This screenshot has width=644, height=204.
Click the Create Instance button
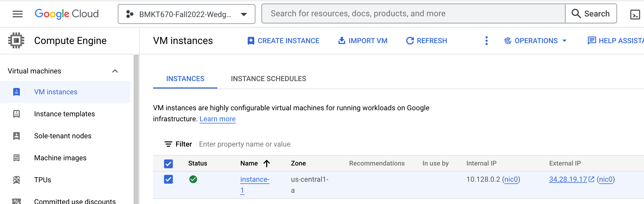[x=283, y=41]
